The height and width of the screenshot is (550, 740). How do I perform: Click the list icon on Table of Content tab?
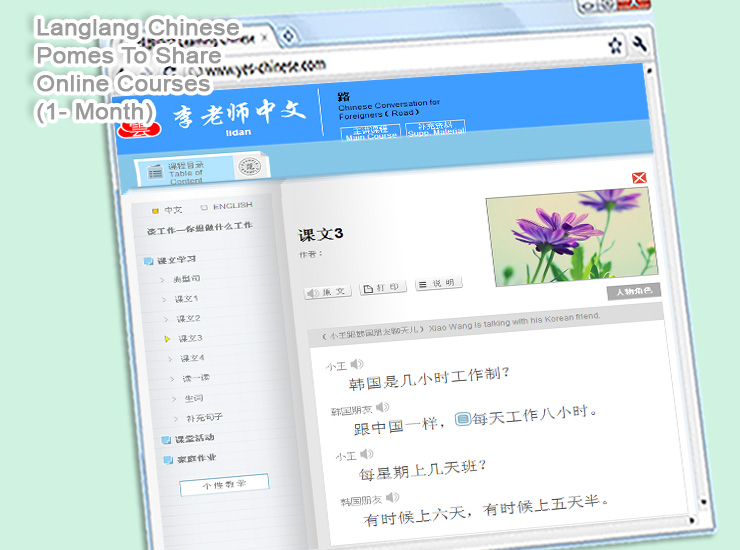[155, 172]
